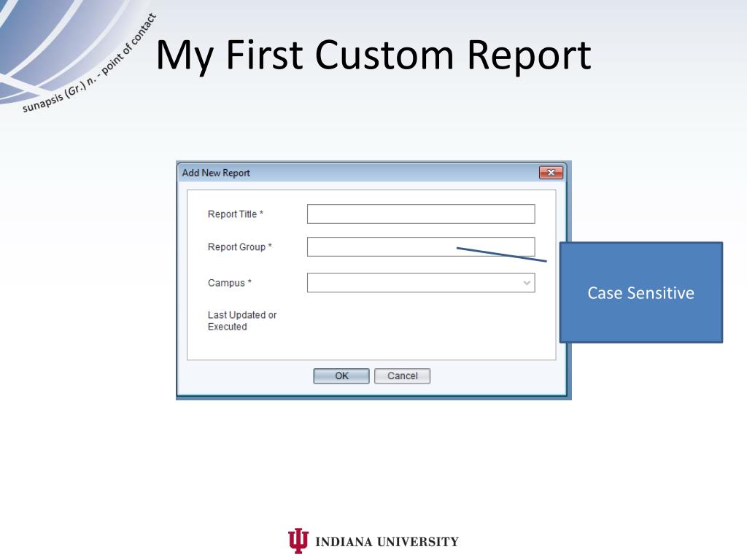Open the Campus dropdown list
The width and height of the screenshot is (747, 560).
click(421, 282)
